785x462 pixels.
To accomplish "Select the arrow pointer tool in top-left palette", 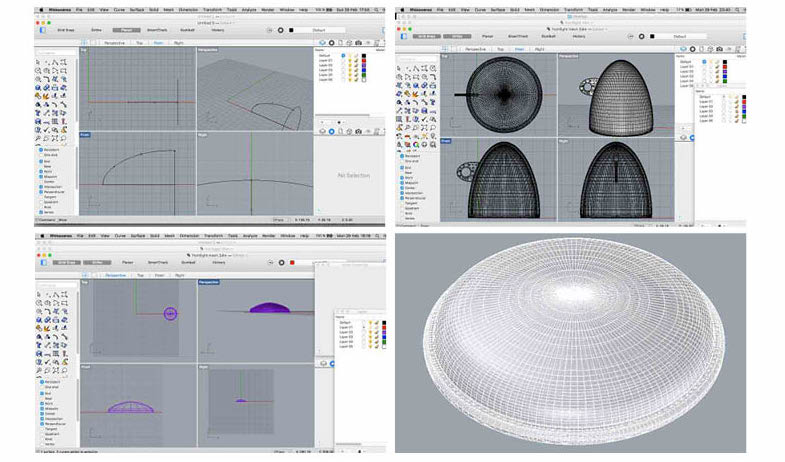I will (38, 61).
